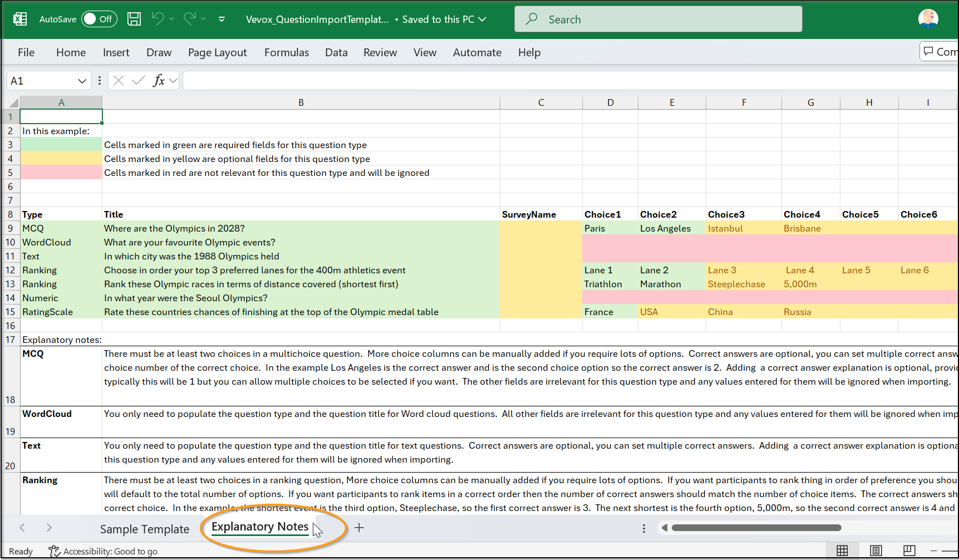
Task: Click the Insert Function fx icon
Action: [x=159, y=81]
